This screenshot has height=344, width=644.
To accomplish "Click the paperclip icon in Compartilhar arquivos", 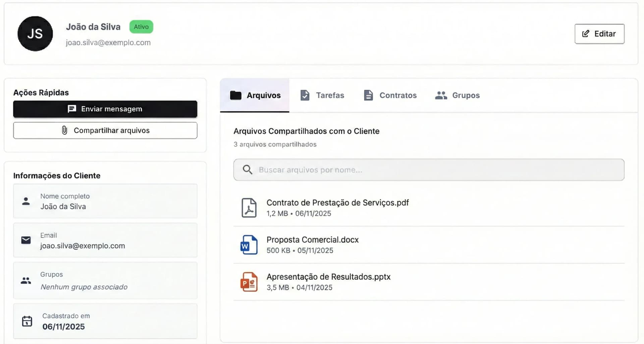I will (x=65, y=130).
